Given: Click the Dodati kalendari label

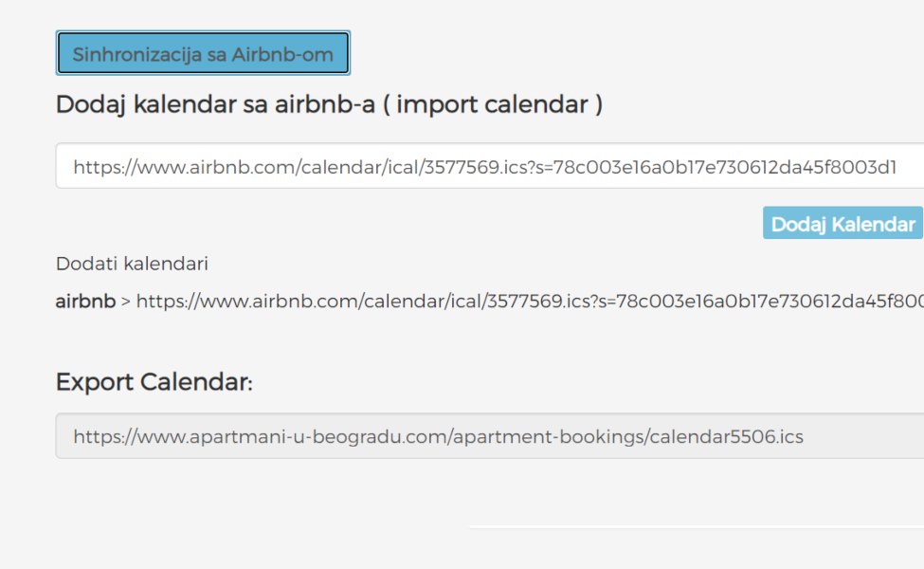Looking at the screenshot, I should pyautogui.click(x=132, y=264).
